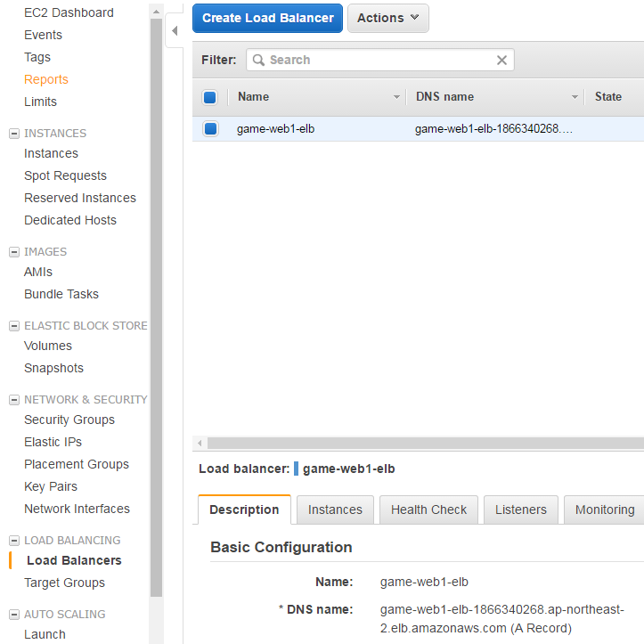Click DNS cell game-web1-elb-1866340268
644x644 pixels.
(493, 129)
